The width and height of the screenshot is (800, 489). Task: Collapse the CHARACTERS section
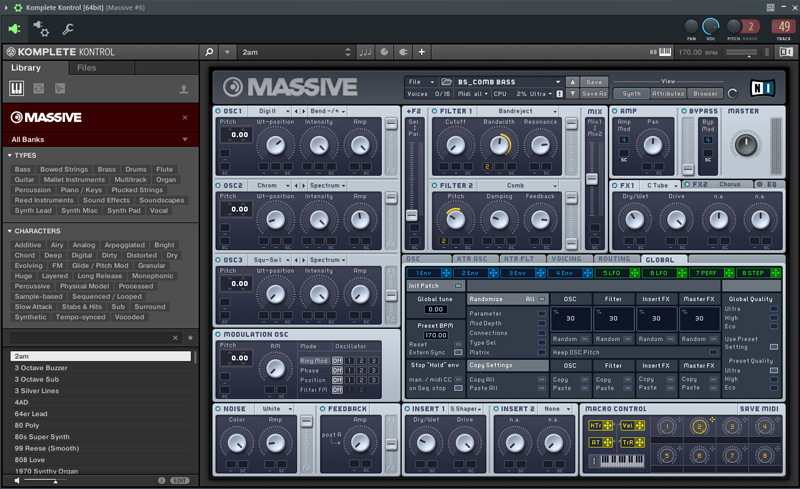coord(10,231)
